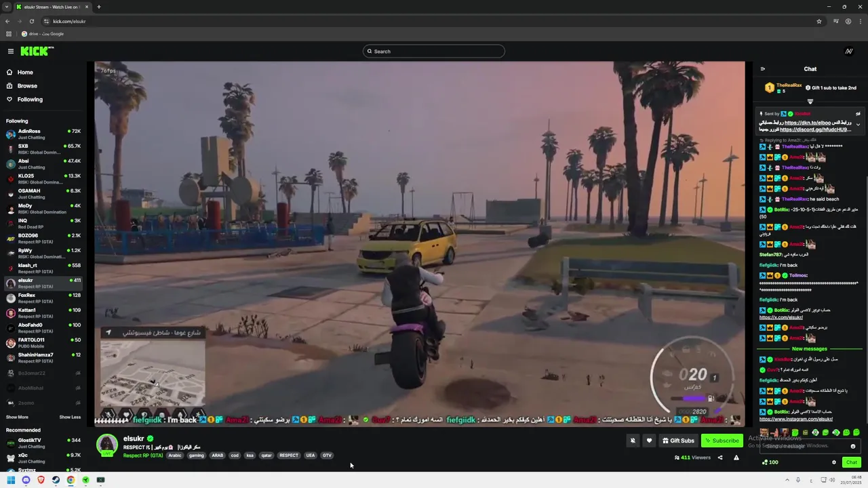Viewport: 868px width, 488px height.
Task: Click the share stream icon
Action: pos(720,457)
